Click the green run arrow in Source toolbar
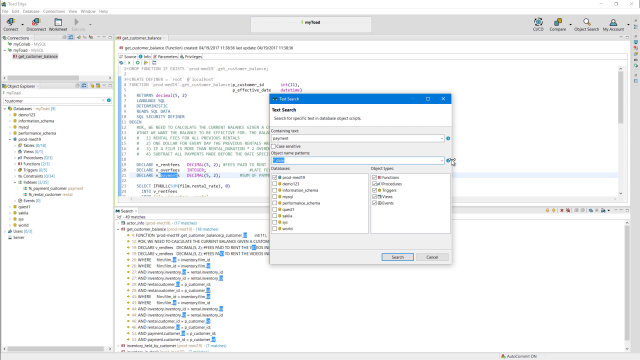Viewport: 640px width, 360px height. pos(129,63)
